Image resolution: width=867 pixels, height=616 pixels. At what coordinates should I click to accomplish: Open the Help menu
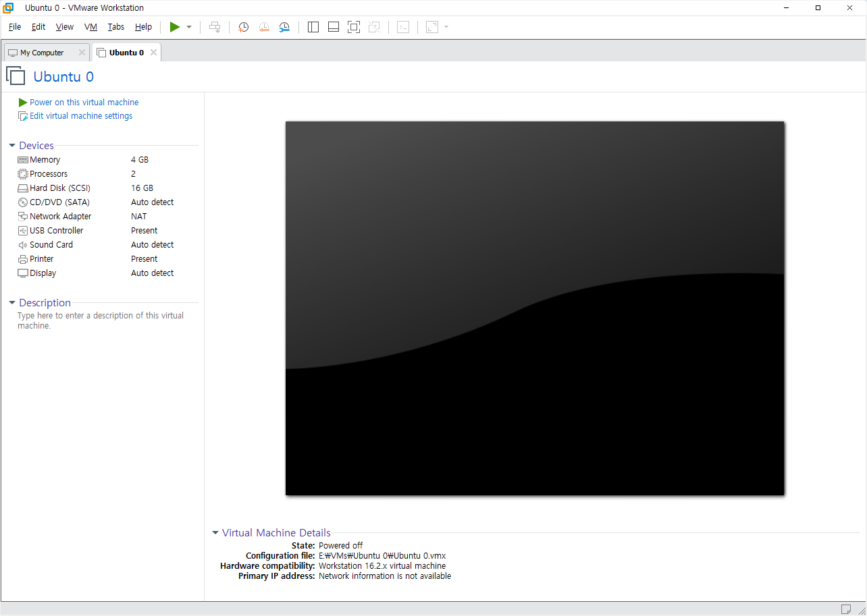(143, 27)
